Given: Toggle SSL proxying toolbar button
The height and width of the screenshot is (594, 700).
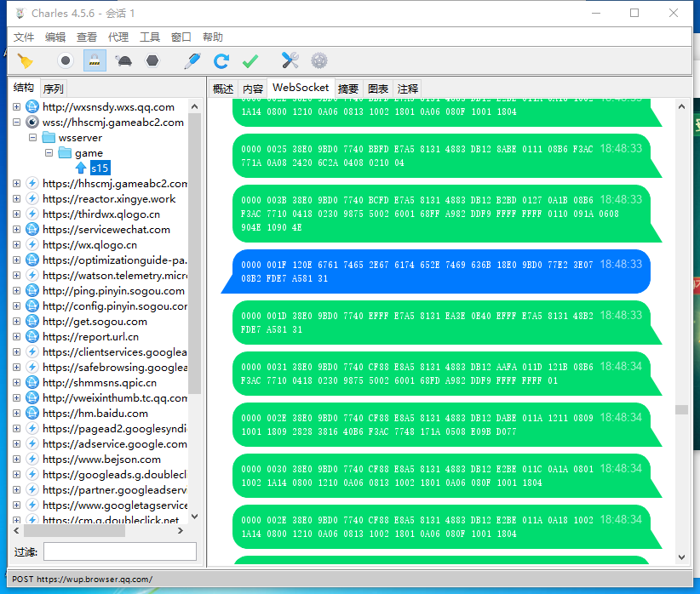Looking at the screenshot, I should (x=95, y=60).
